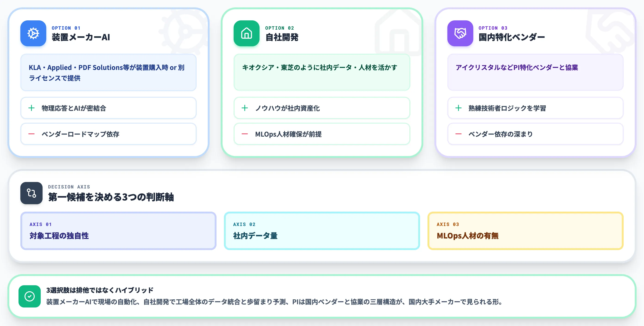Click the 熟練技術者ロジックを学習 text
644x326 pixels.
point(507,108)
